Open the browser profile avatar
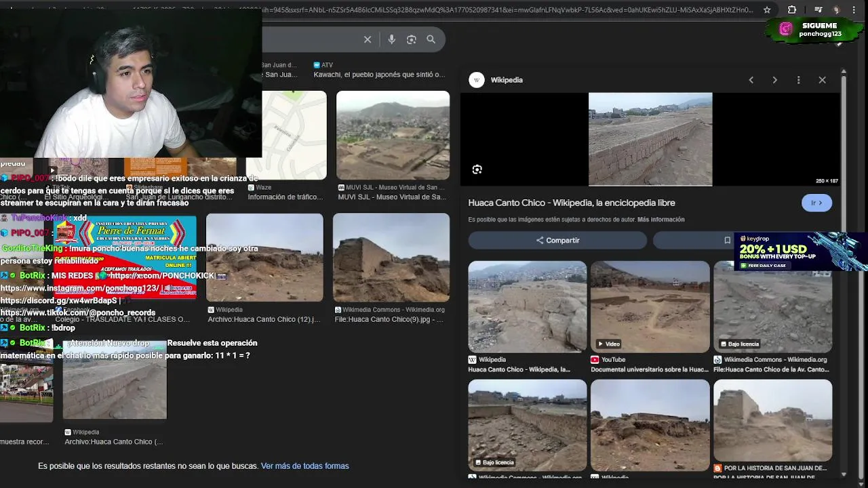Image resolution: width=868 pixels, height=488 pixels. (x=836, y=10)
